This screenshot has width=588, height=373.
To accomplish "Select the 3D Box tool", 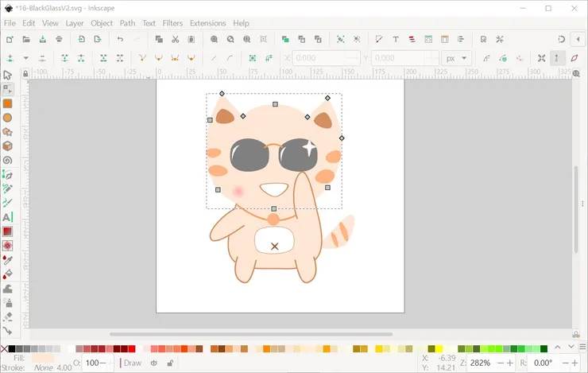I will pos(7,146).
